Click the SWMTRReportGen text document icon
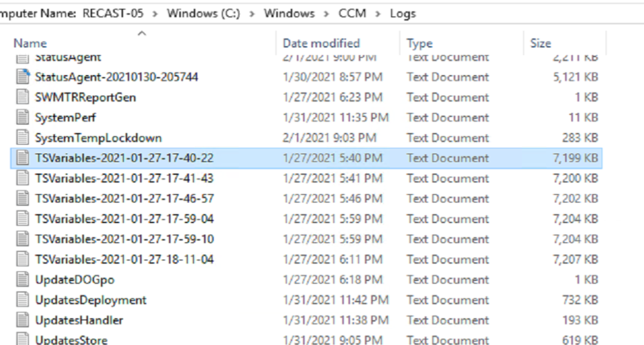Image resolution: width=644 pixels, height=345 pixels. [23, 97]
